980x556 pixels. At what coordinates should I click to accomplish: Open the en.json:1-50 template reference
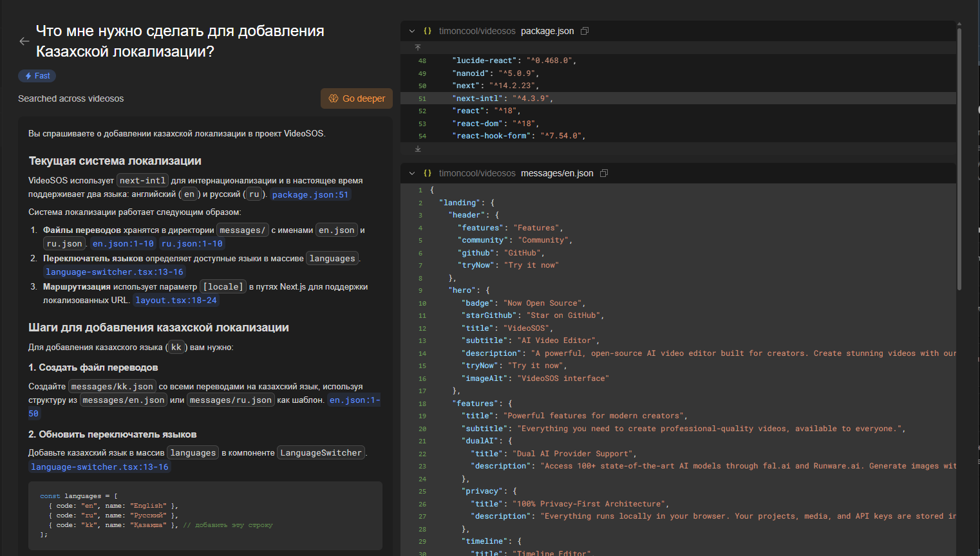354,400
